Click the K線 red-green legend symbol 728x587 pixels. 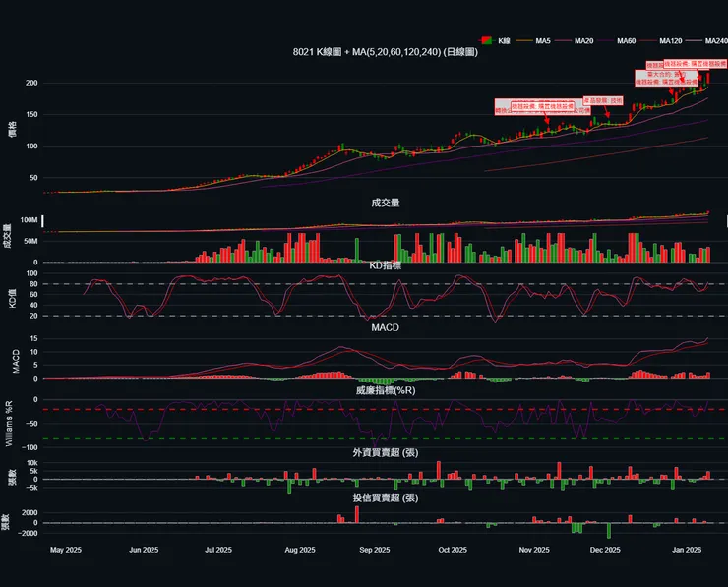[486, 41]
